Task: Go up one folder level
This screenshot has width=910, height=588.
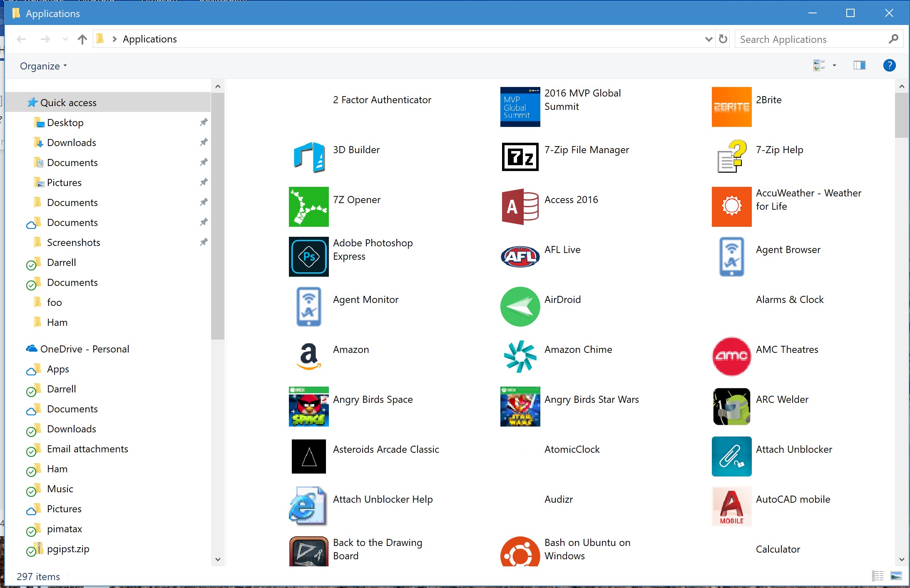Action: pyautogui.click(x=82, y=39)
